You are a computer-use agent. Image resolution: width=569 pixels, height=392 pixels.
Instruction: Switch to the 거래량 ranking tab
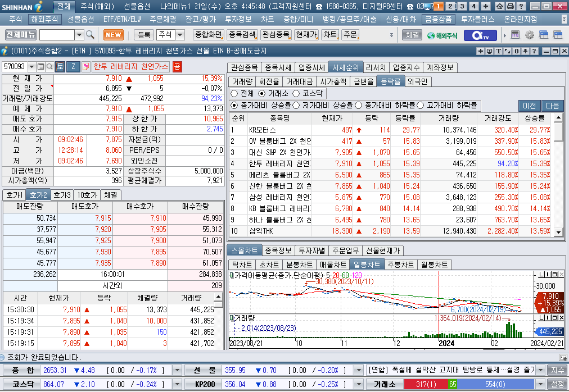pos(242,81)
